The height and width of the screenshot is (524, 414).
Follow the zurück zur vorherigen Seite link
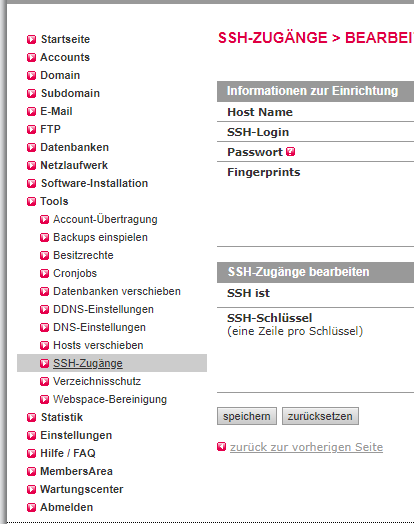[306, 447]
